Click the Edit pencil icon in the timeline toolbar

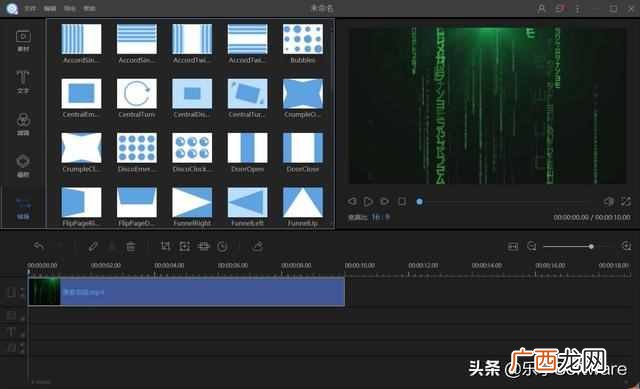click(93, 246)
